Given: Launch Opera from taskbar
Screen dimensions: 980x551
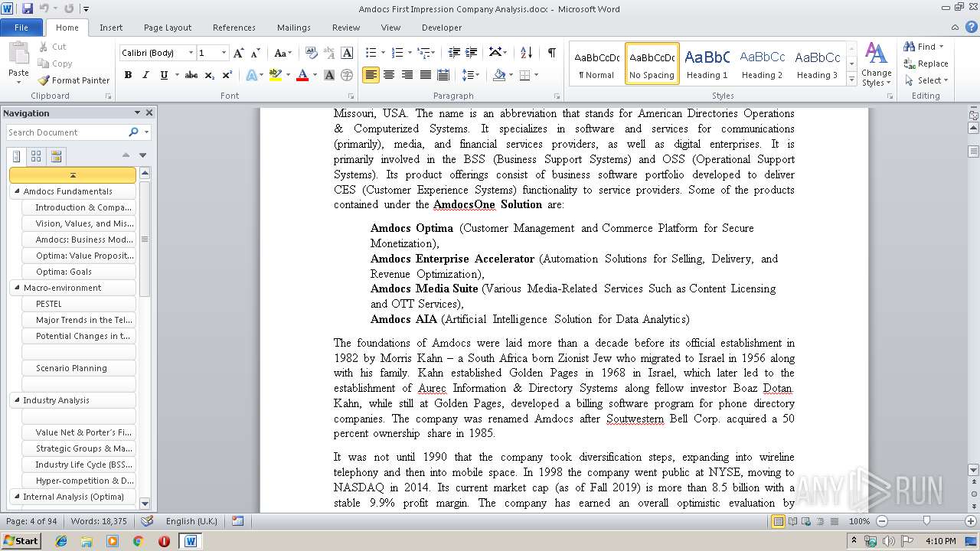Looking at the screenshot, I should 164,541.
